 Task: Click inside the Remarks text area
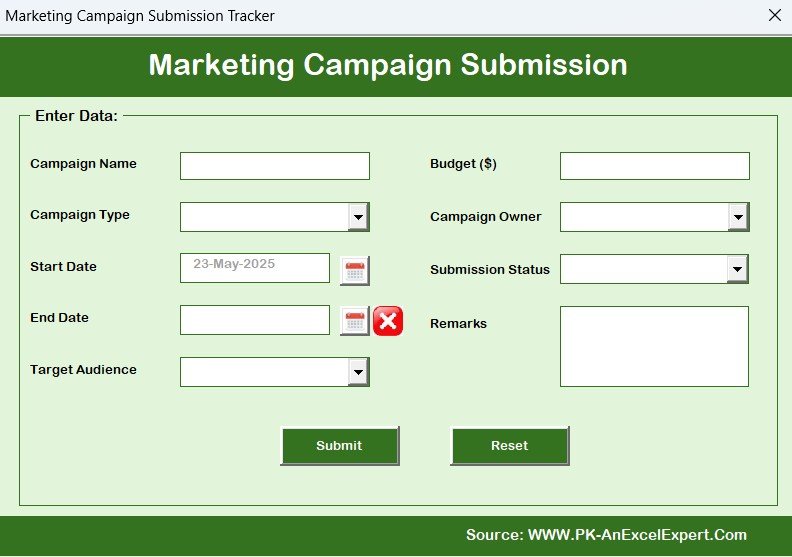coord(654,346)
